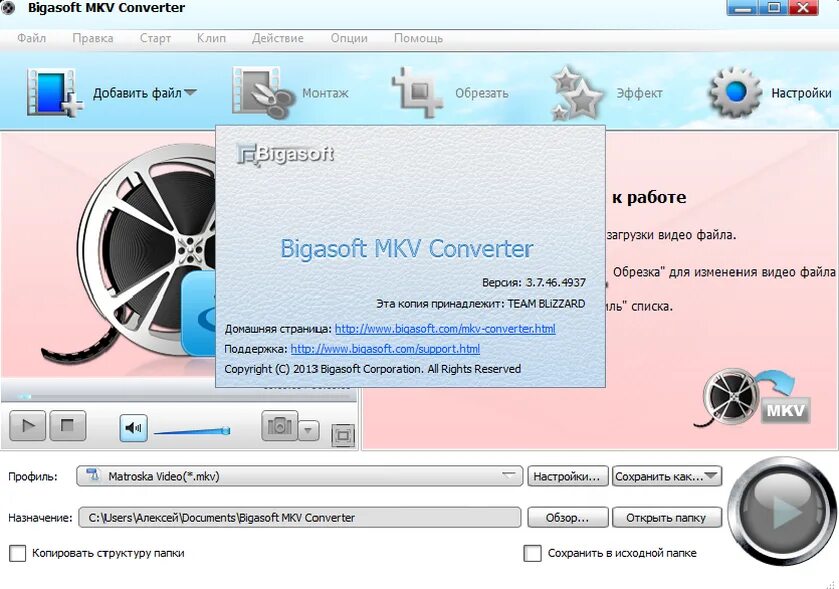Open Настройки gear icon in toolbar
This screenshot has height=589, width=839.
point(735,92)
